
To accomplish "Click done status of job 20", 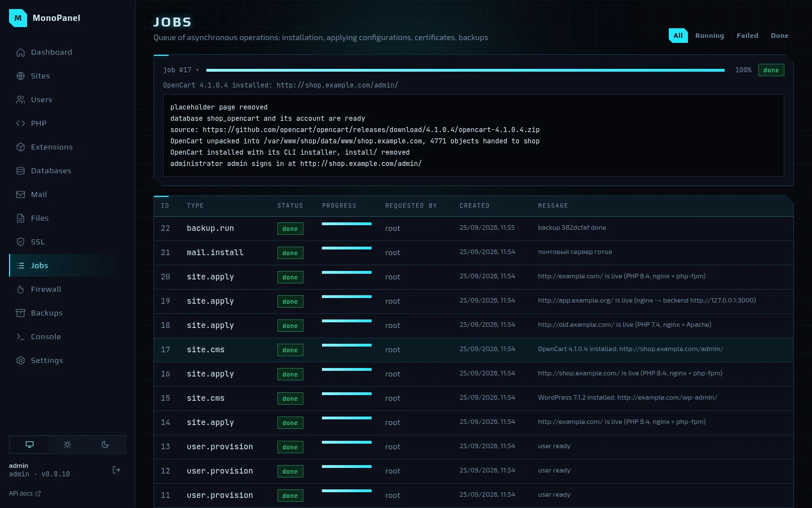I will pos(290,277).
